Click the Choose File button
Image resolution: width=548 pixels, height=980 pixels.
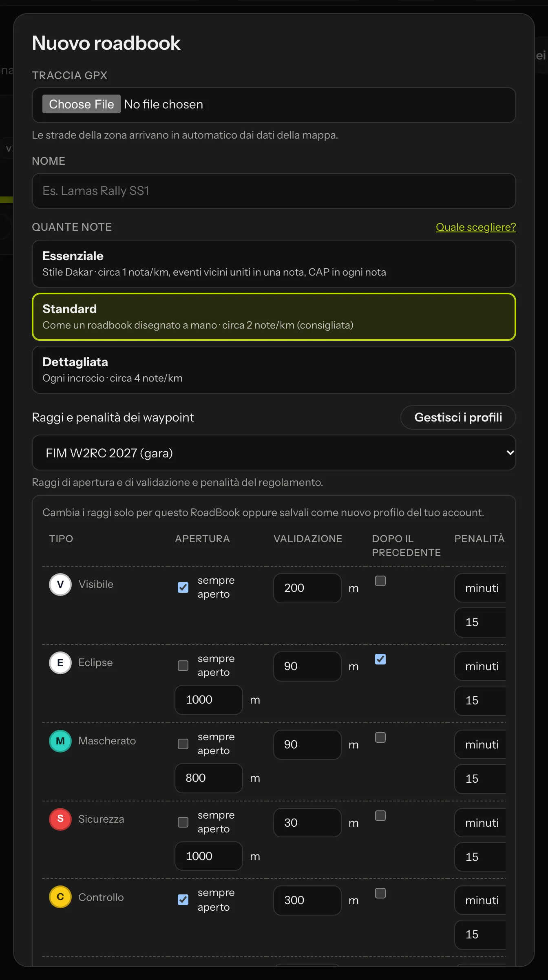pos(82,104)
